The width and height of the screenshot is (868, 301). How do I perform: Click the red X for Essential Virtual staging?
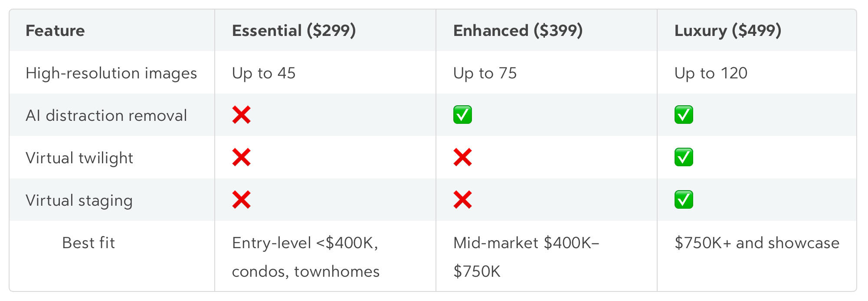click(x=241, y=200)
